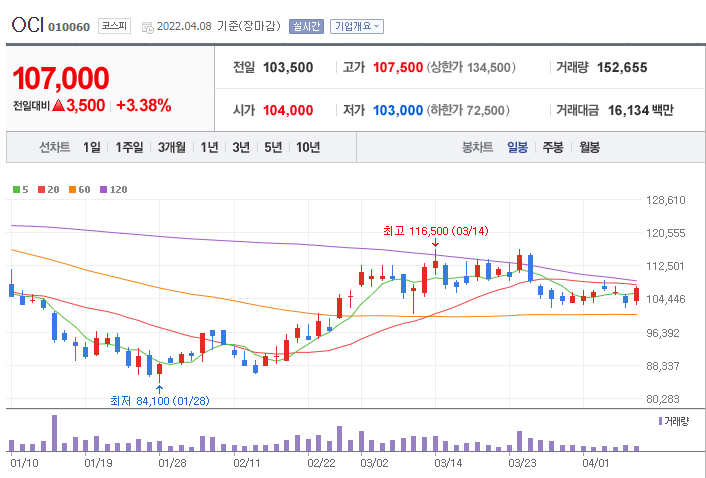Click the 01/10 date axis label
The image size is (706, 478).
(24, 463)
